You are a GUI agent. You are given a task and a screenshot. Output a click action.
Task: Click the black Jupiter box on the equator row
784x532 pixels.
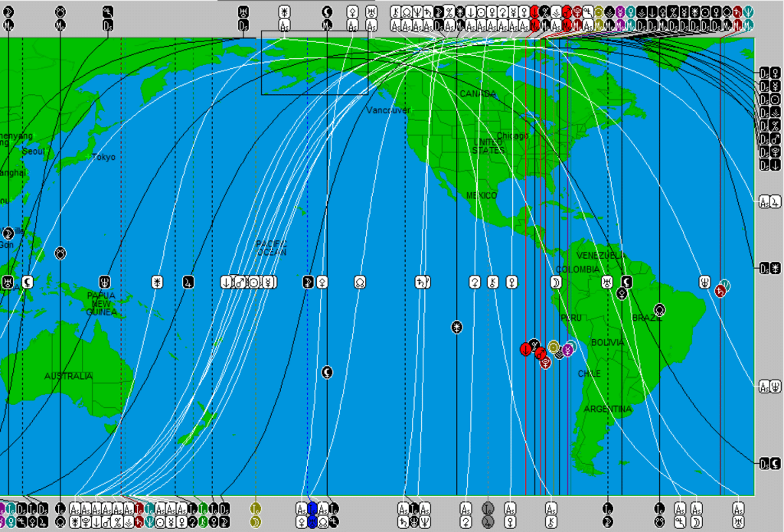[188, 282]
